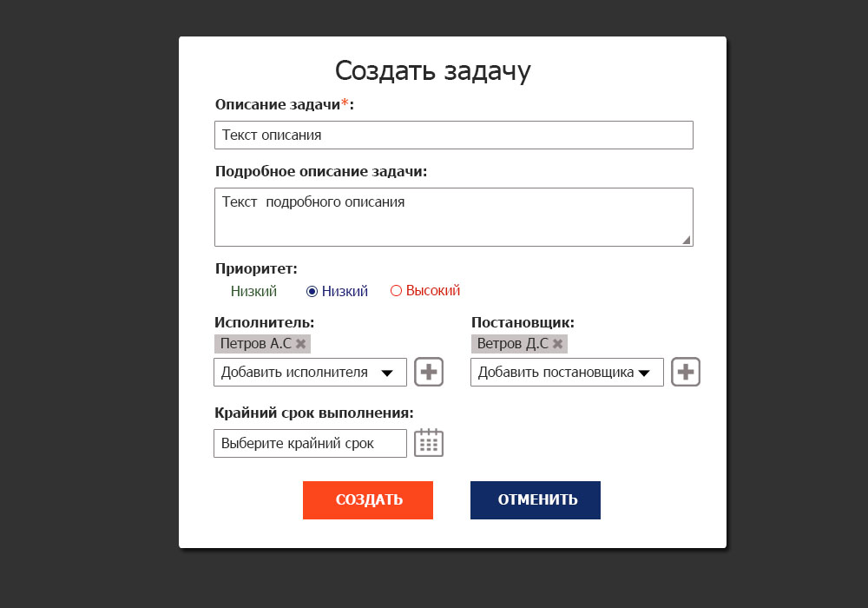Choose the red Высокий priority radio button
Viewport: 868px width, 608px height.
coord(397,292)
